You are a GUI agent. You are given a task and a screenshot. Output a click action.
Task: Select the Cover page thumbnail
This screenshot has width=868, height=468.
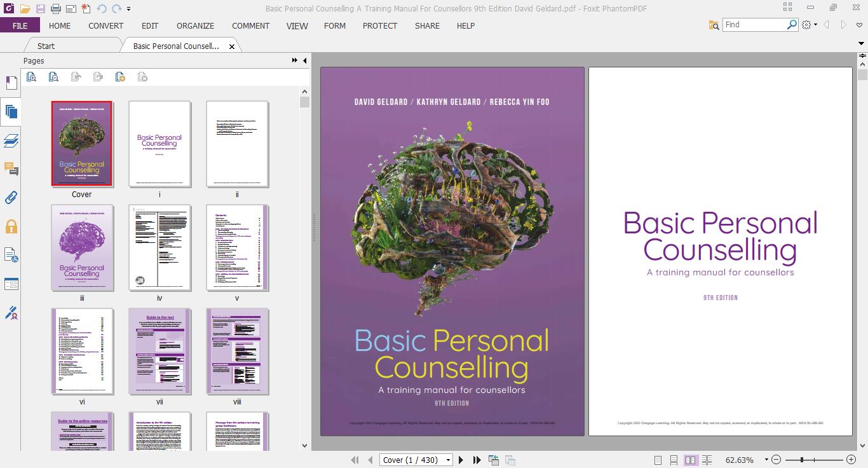81,144
